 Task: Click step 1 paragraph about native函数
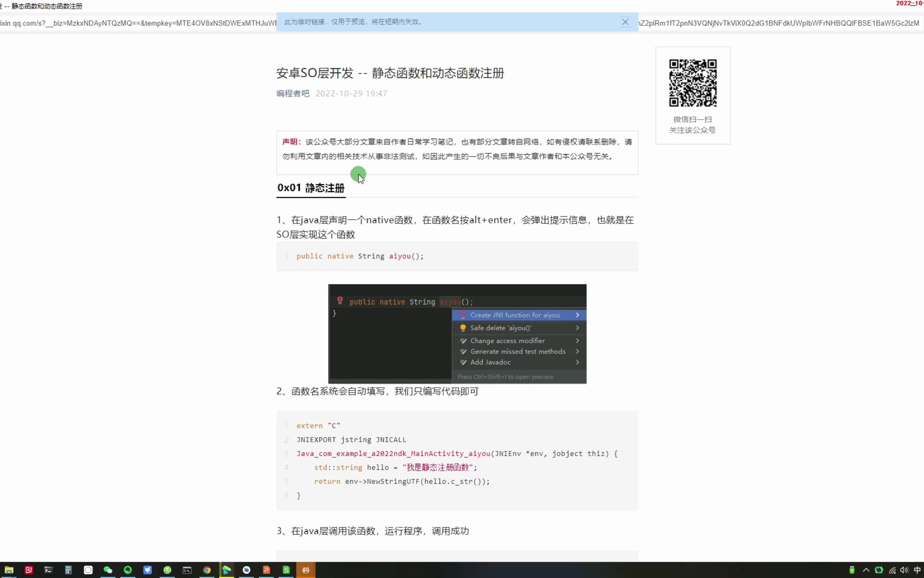click(455, 227)
